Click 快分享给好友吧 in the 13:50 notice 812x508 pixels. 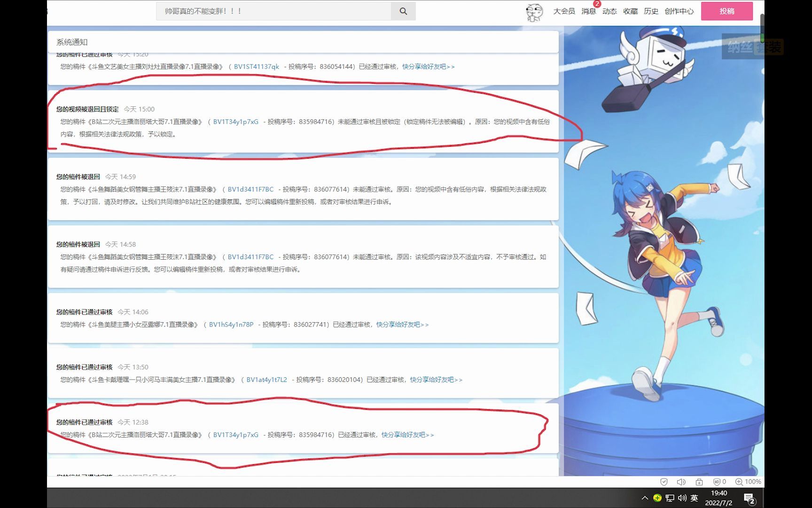436,380
